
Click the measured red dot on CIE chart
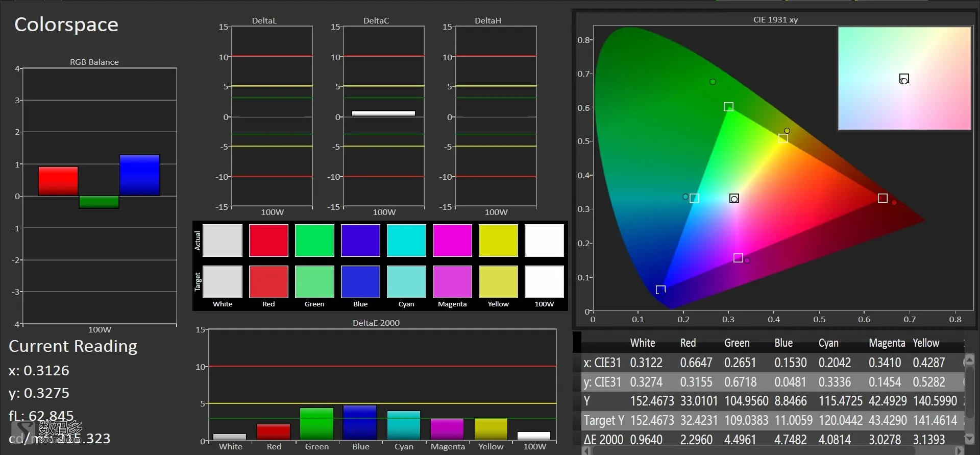coord(894,203)
